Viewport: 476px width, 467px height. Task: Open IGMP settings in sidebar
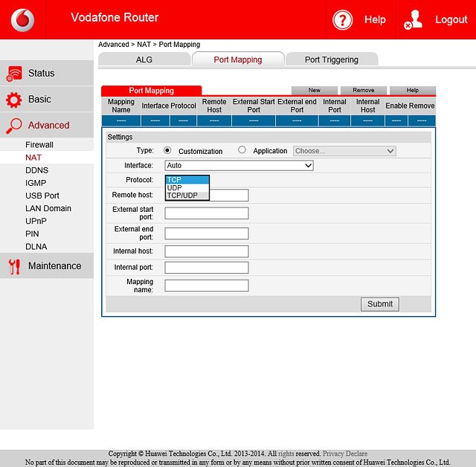(x=36, y=183)
